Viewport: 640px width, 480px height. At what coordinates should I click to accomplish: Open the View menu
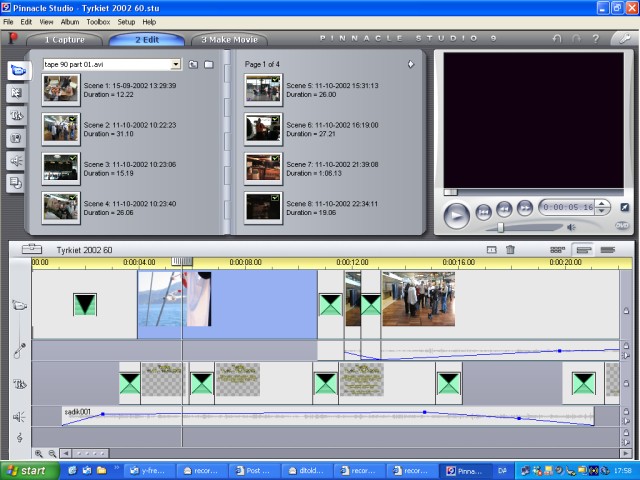[x=46, y=22]
